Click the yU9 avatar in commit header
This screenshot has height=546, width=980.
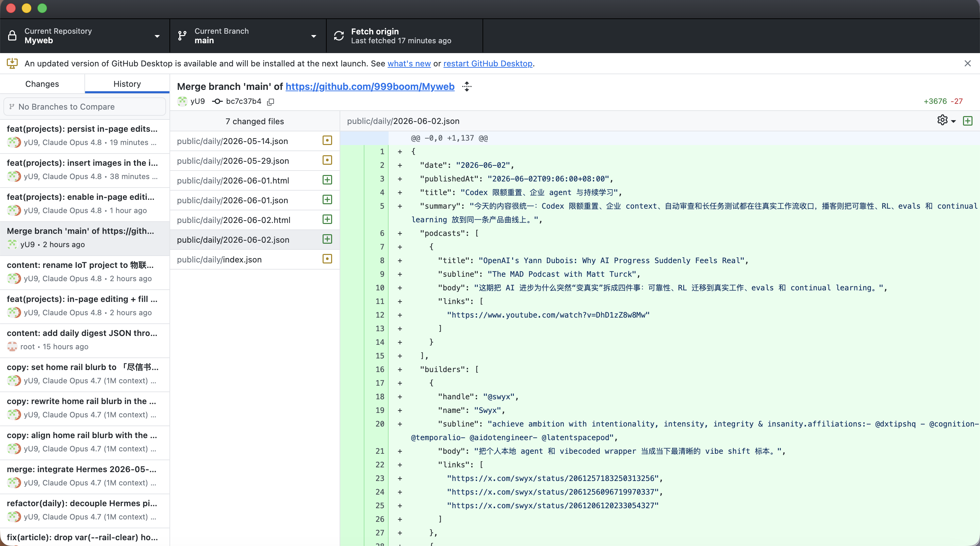pyautogui.click(x=182, y=101)
